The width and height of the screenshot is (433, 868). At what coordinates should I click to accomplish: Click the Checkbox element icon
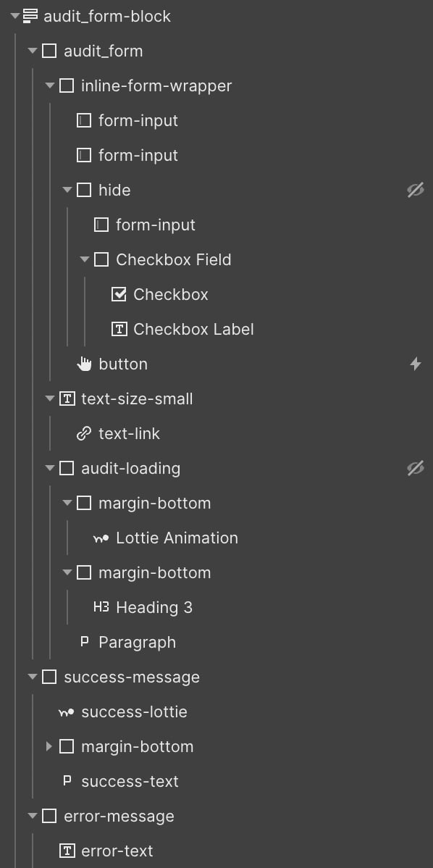click(119, 294)
